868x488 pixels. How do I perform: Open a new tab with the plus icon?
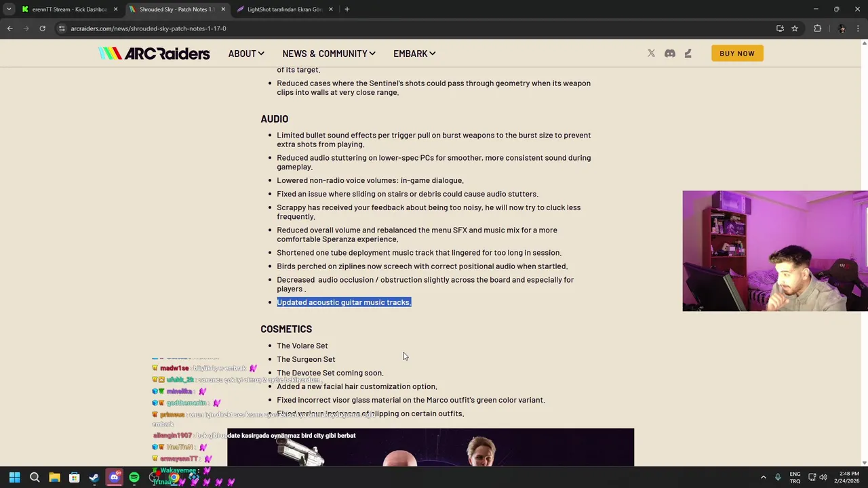347,9
